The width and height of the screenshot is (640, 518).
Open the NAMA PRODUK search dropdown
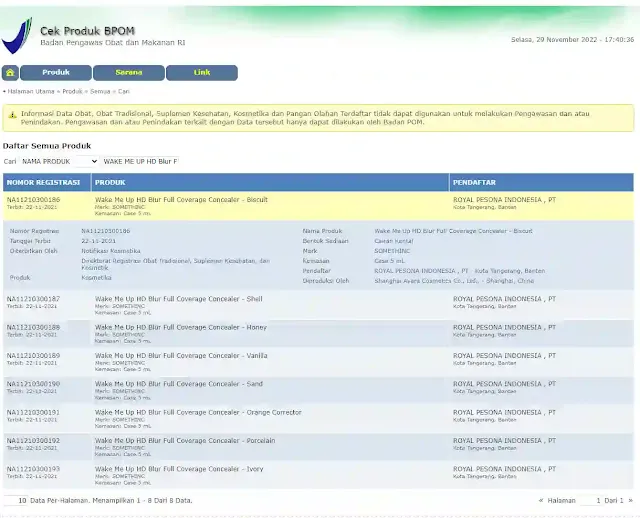pos(59,162)
